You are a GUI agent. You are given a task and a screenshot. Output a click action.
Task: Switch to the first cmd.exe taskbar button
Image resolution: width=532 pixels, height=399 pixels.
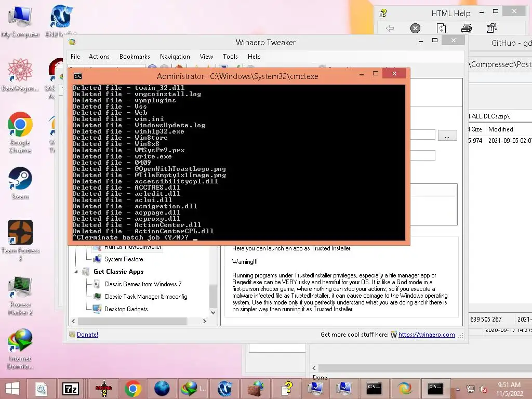[x=374, y=389]
